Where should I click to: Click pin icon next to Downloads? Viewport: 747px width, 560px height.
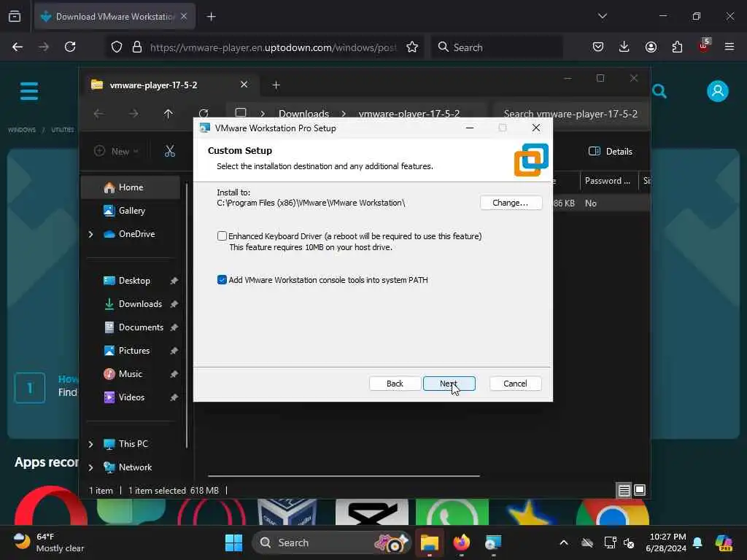tap(174, 304)
